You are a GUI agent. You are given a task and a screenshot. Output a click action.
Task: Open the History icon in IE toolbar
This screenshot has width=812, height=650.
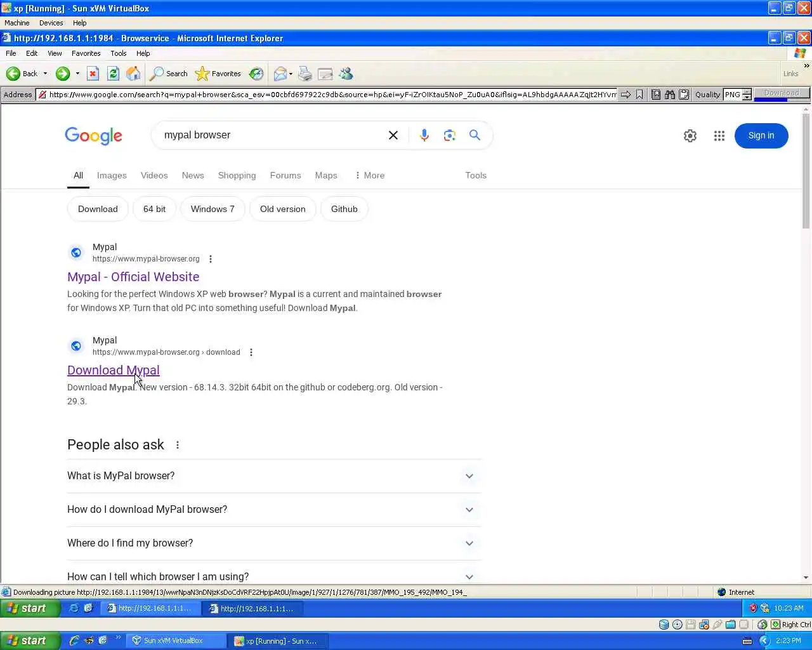coord(256,74)
